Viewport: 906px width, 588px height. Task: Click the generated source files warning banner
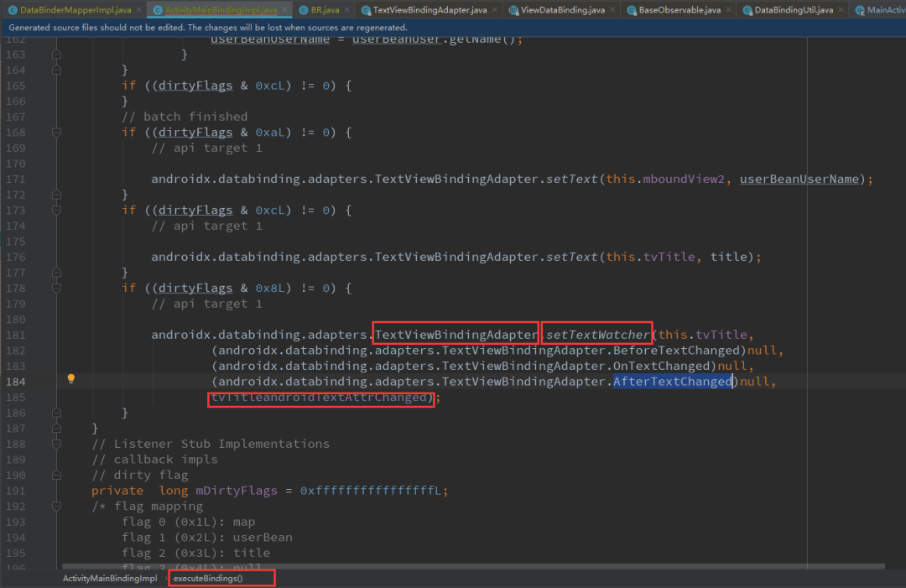pos(453,28)
